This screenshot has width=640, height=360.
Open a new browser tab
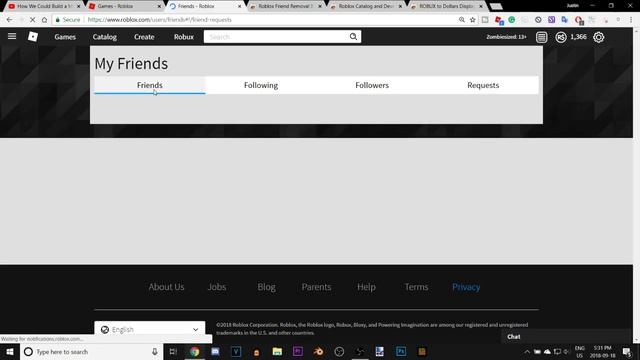(x=496, y=6)
